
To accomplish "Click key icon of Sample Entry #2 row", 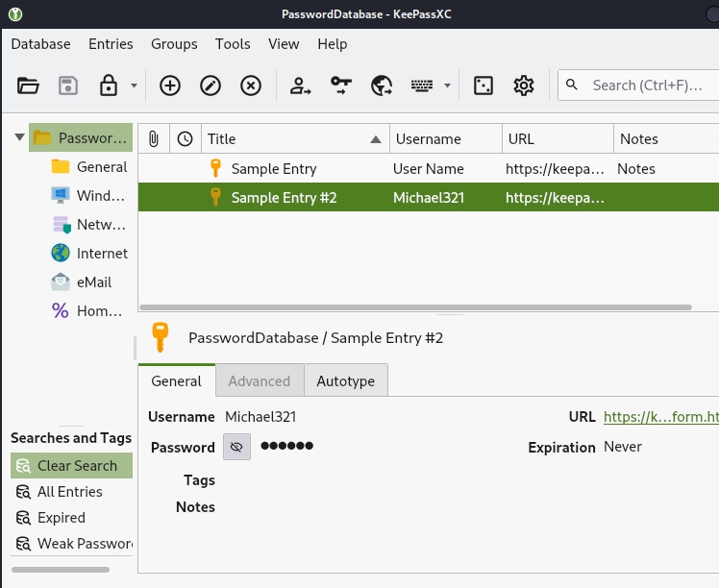I will 215,197.
